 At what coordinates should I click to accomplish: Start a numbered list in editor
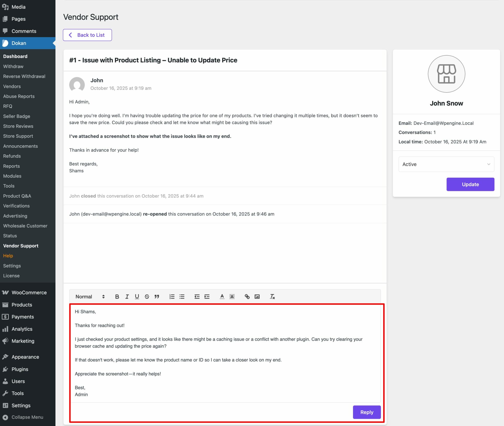coord(172,296)
